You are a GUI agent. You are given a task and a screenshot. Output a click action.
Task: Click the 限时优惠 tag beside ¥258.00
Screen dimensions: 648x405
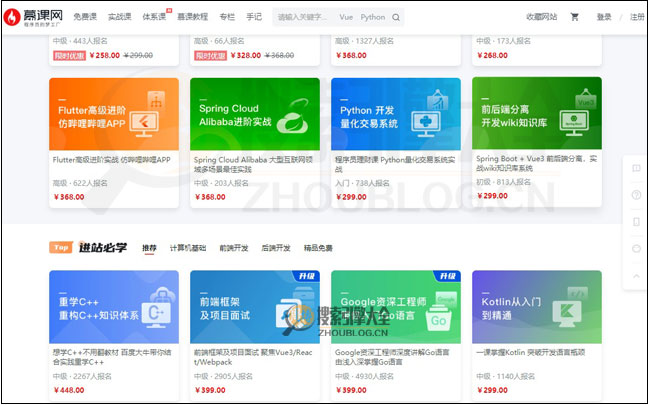coord(69,55)
